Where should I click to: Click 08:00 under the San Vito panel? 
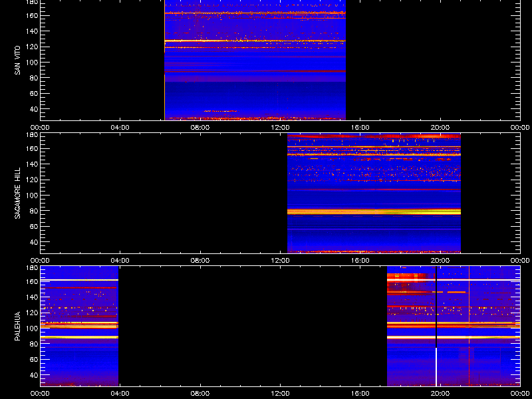coord(200,128)
